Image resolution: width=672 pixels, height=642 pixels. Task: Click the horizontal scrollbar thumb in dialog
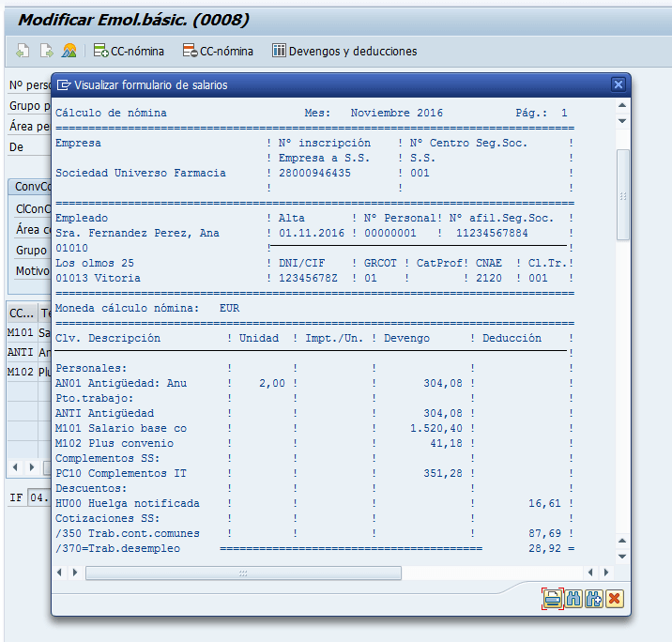coord(243,573)
